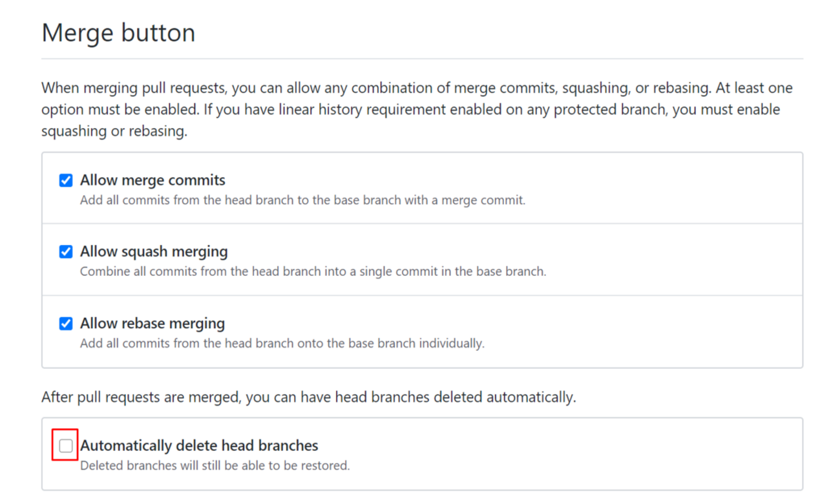Enable the Automatically delete head branches checkbox

(66, 445)
